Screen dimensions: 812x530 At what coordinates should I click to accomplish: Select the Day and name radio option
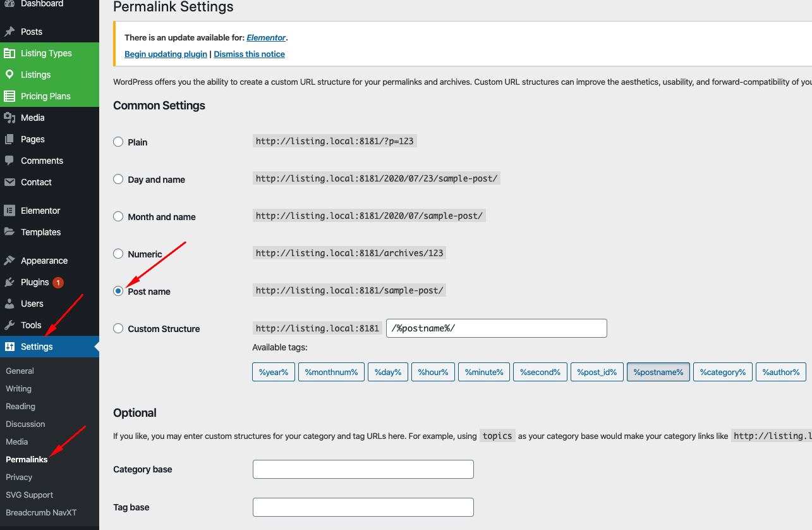118,180
